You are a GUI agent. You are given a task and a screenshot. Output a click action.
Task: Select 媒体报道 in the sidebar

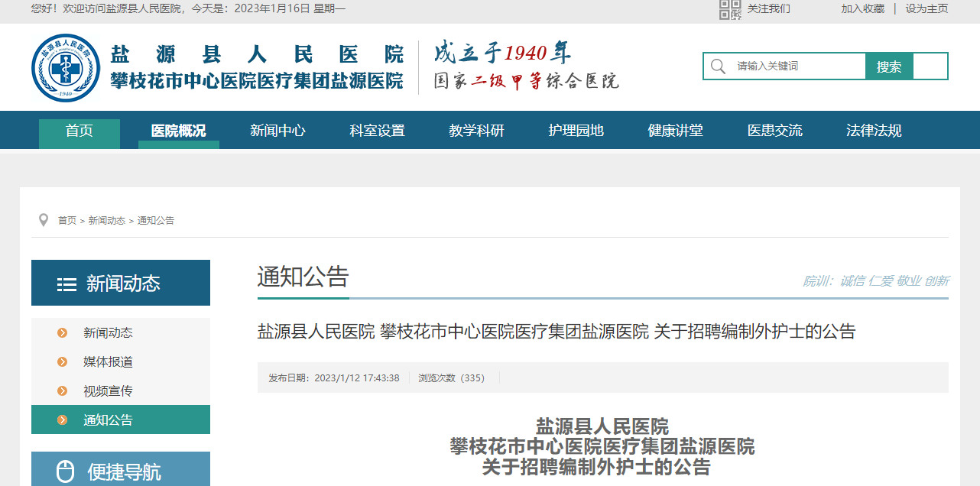[121, 361]
